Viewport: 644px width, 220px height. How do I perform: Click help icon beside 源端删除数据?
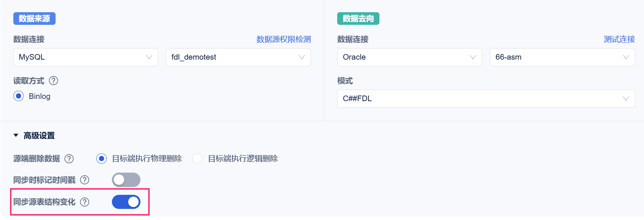pos(69,159)
